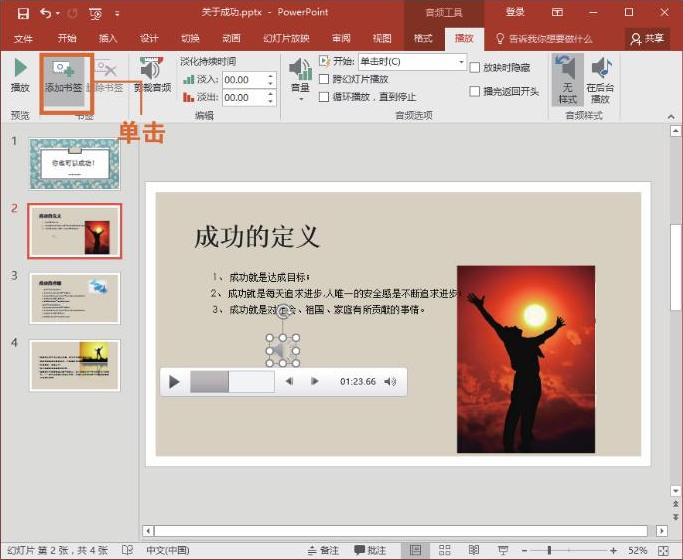
Task: Toggle 批注 comments pane
Action: click(370, 550)
